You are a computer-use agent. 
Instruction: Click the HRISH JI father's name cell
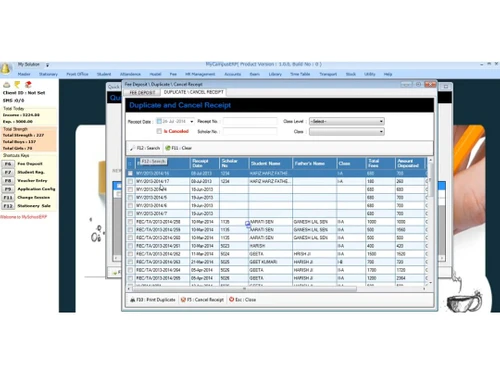click(314, 254)
